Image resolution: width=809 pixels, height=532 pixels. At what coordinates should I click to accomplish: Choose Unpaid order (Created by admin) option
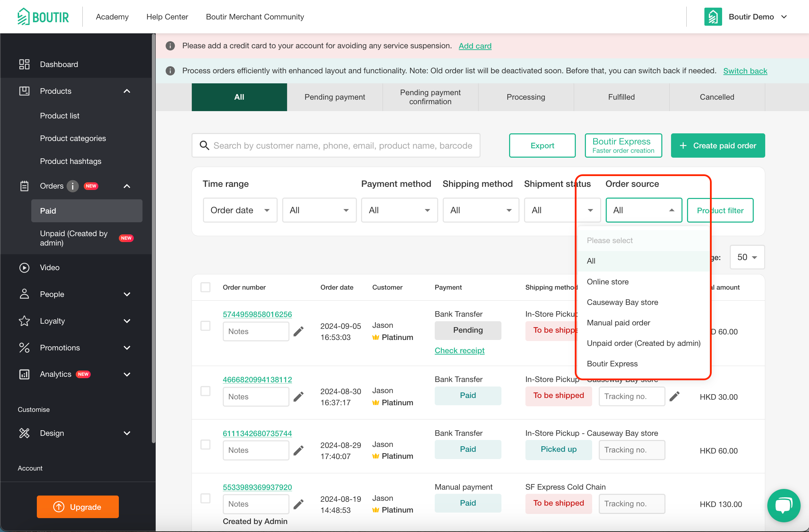tap(643, 343)
